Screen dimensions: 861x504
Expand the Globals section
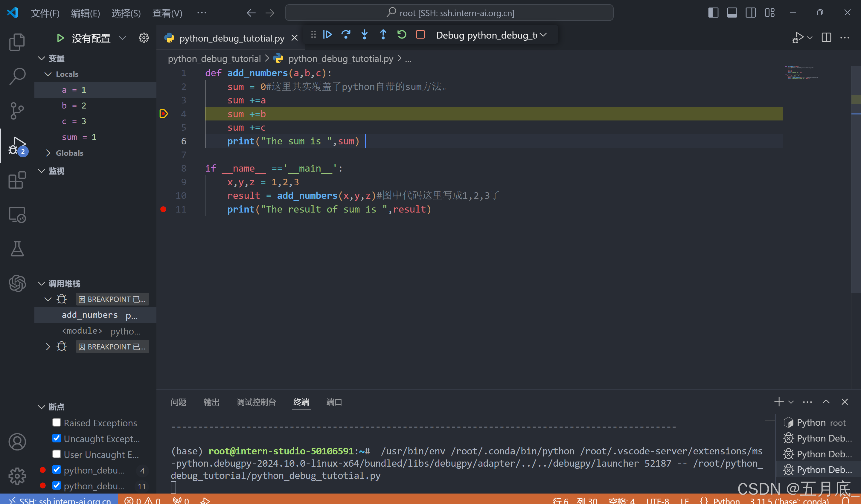(x=48, y=153)
